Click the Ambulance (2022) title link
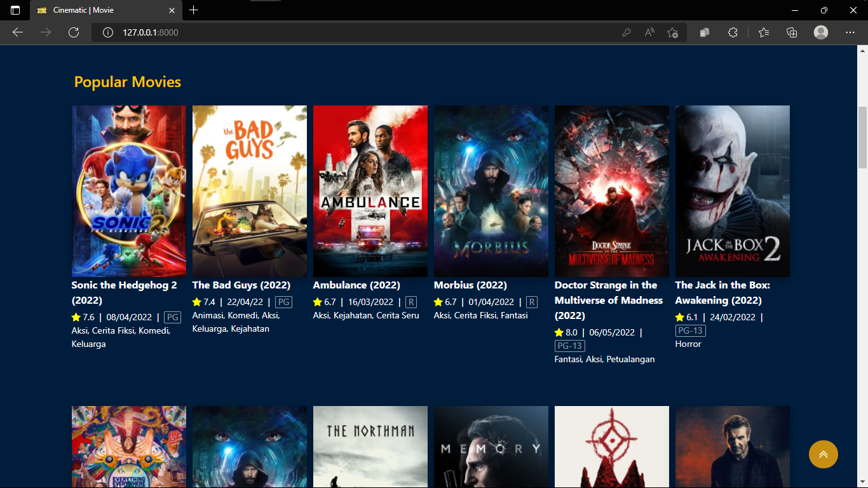 (356, 285)
